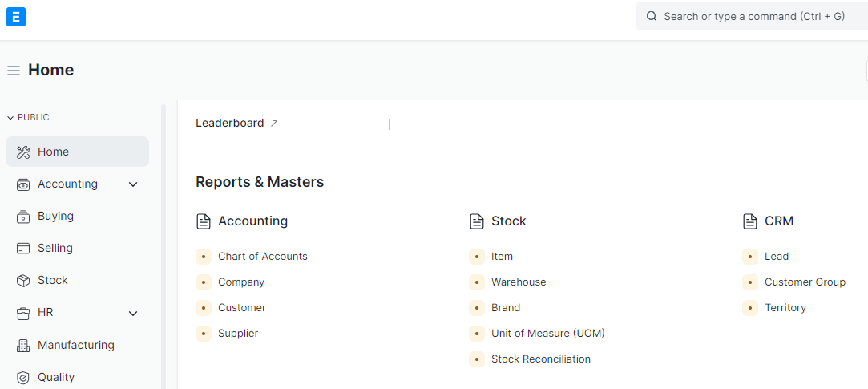Click the Selling card icon in sidebar
The height and width of the screenshot is (389, 868).
click(x=22, y=249)
